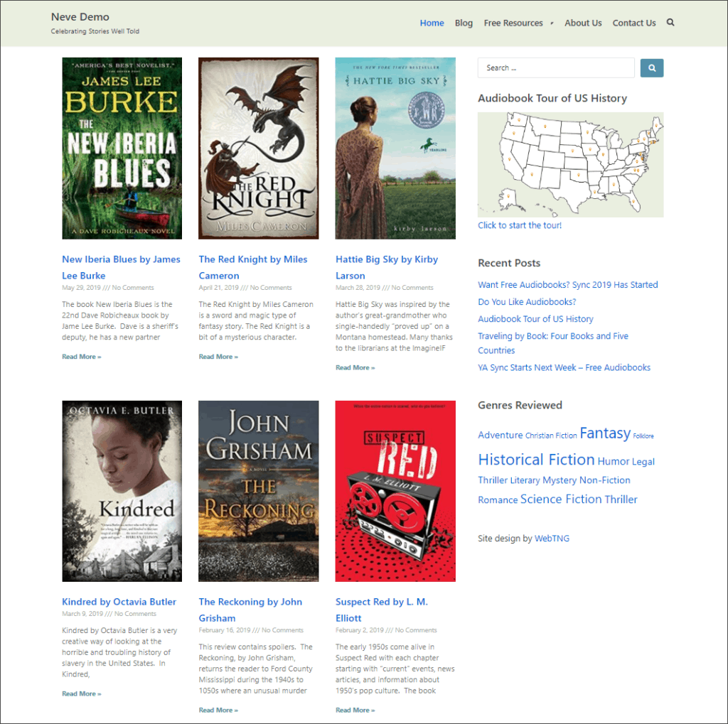Expand the Free Resources submenu arrow
The width and height of the screenshot is (728, 724).
552,23
